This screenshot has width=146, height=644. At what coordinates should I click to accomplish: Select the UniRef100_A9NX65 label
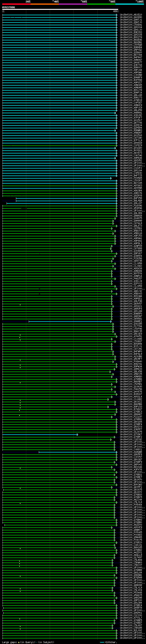131,85
